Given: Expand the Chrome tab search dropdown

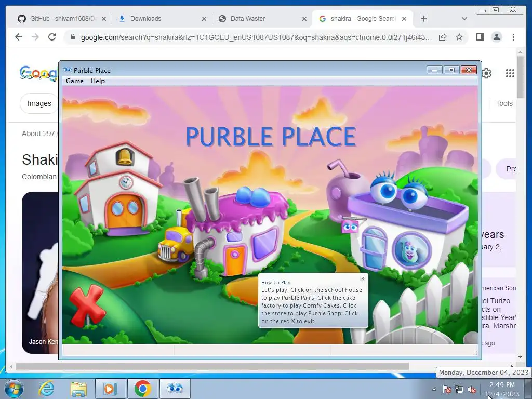Looking at the screenshot, I should pyautogui.click(x=464, y=19).
